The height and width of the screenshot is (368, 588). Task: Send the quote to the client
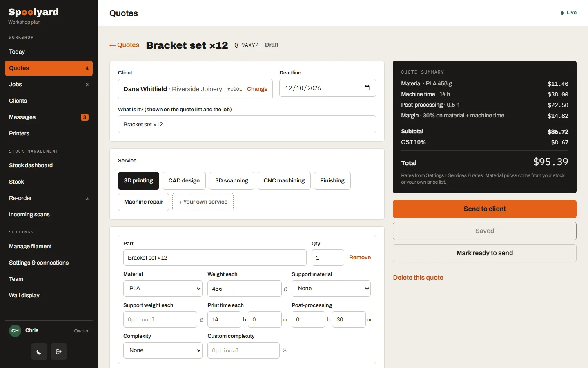pyautogui.click(x=485, y=209)
